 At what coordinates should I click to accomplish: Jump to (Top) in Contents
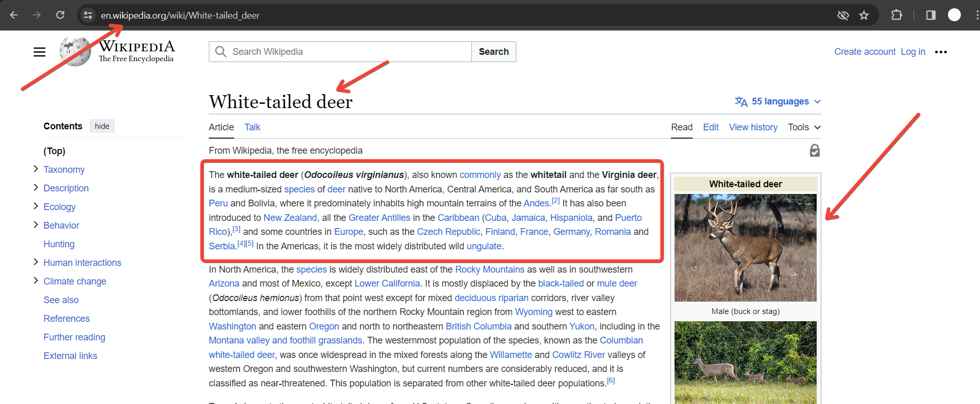(x=54, y=151)
